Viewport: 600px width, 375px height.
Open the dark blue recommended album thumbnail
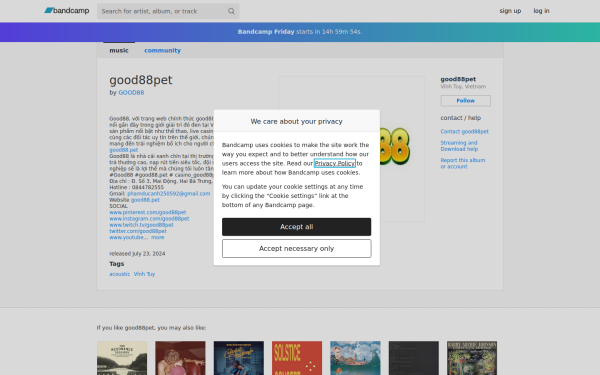click(x=239, y=358)
